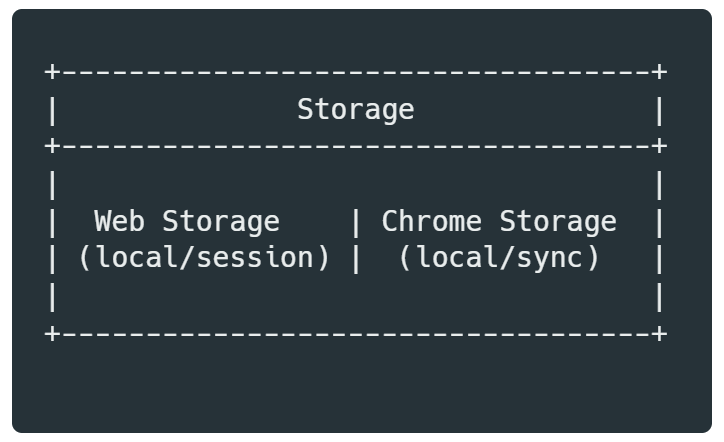Click the "Chrome Storage" label
The image size is (724, 442).
click(x=499, y=221)
